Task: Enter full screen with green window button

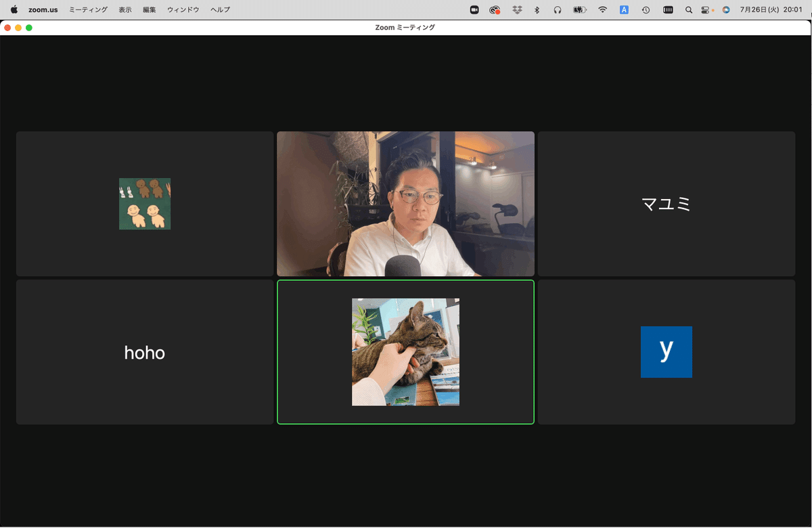Action: click(29, 28)
